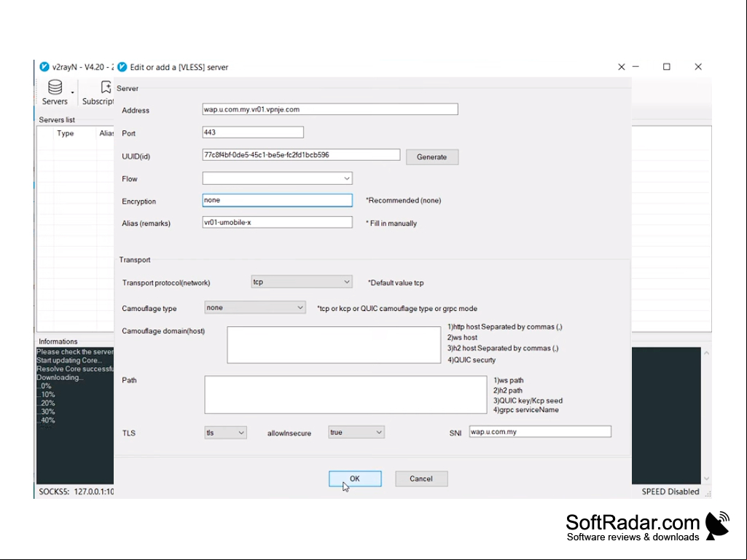This screenshot has width=747, height=560.
Task: Click the "Downloading..." log line
Action: coord(60,378)
